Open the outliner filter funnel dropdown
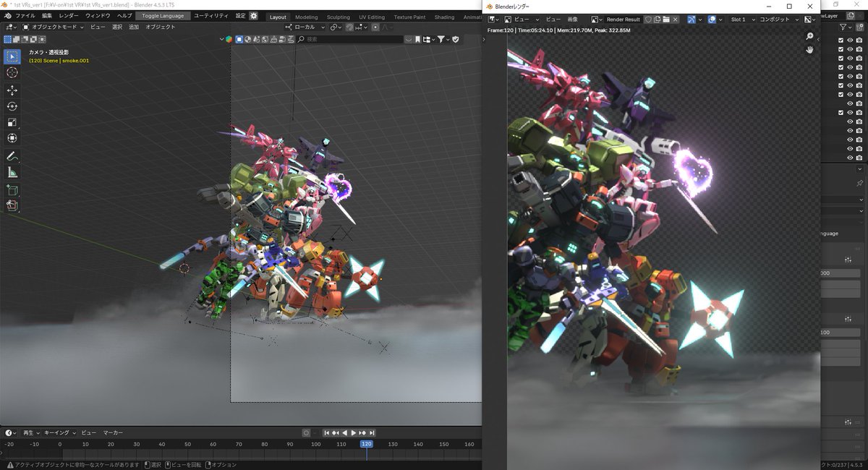 coord(846,27)
